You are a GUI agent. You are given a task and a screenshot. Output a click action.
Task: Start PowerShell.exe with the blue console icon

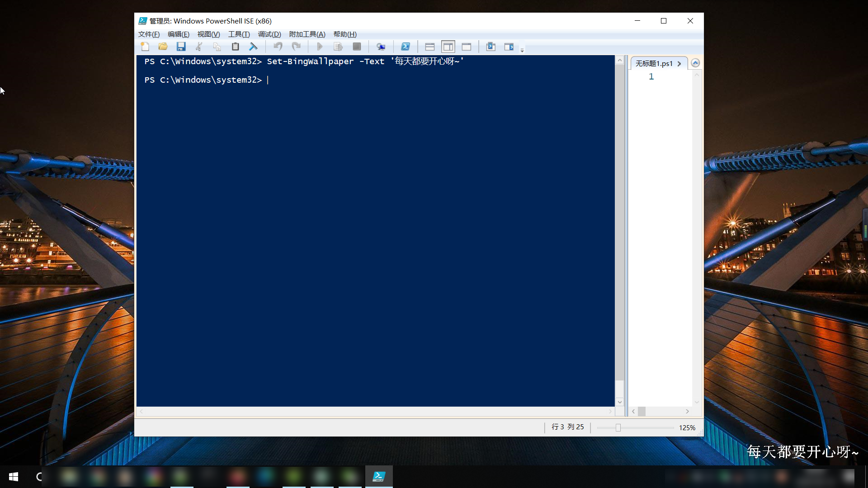click(x=406, y=47)
